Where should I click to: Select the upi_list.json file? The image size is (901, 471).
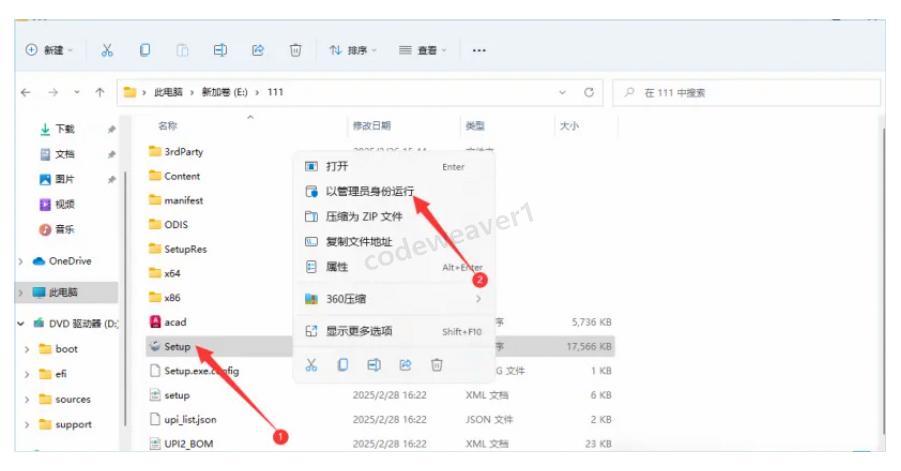coord(183,419)
